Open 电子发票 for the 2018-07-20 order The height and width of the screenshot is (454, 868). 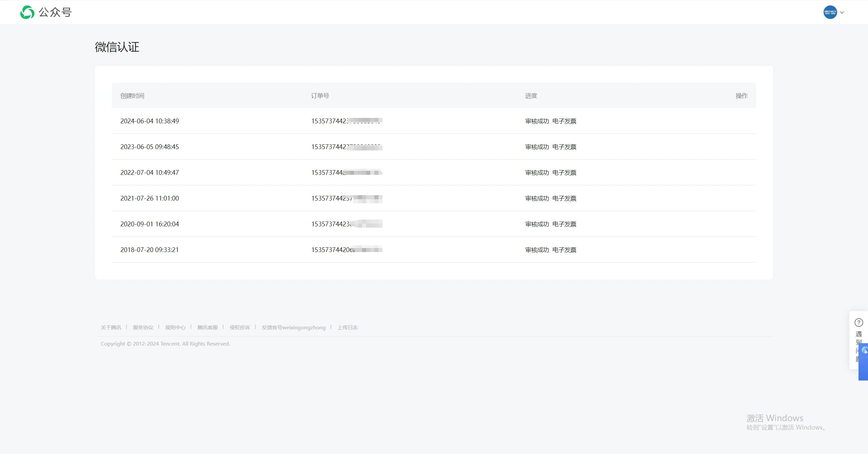(x=564, y=250)
